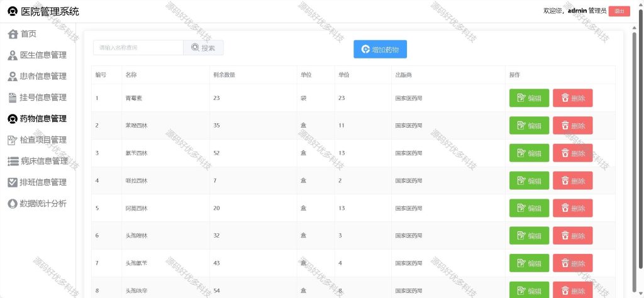Click the edit pencil icon for row 5
The image size is (644, 298).
pos(521,207)
